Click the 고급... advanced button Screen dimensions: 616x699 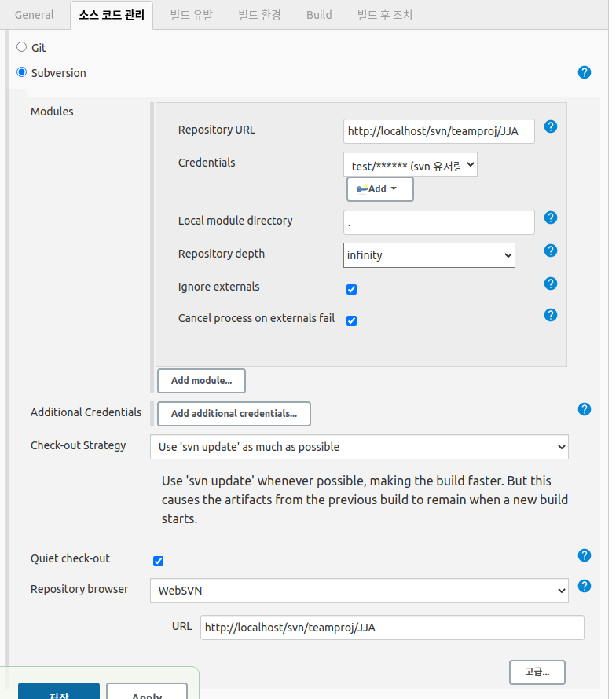(x=537, y=672)
